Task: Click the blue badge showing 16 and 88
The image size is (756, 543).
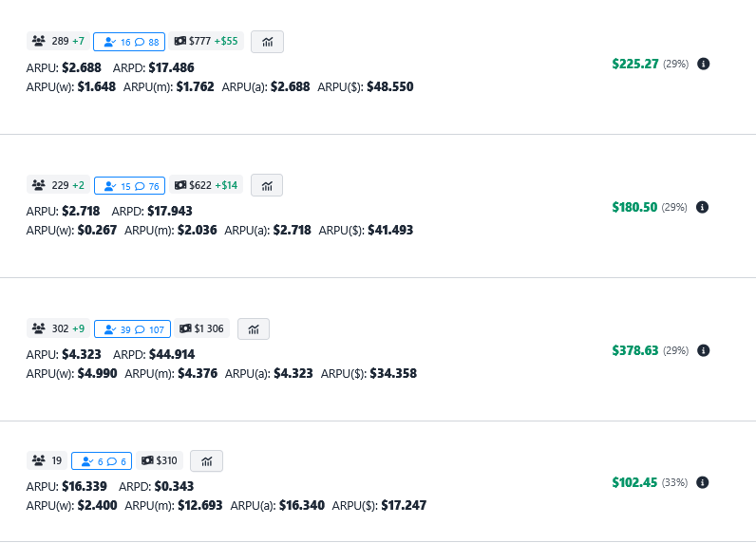Action: coord(129,42)
